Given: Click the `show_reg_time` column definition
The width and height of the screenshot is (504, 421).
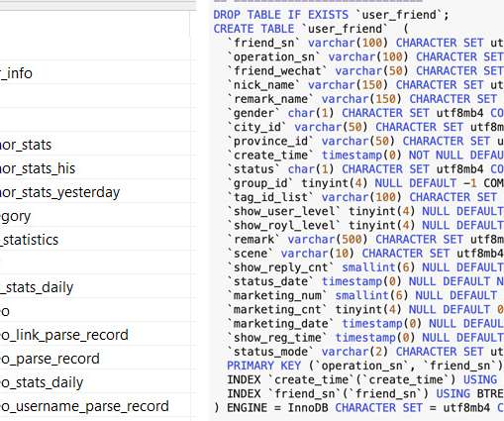Looking at the screenshot, I should pyautogui.click(x=365, y=338).
